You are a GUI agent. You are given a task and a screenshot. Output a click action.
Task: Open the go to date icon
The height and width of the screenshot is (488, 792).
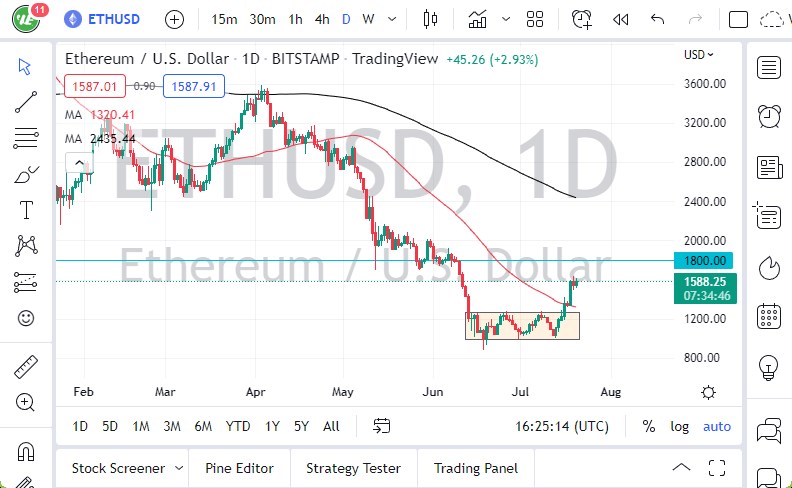coord(381,426)
